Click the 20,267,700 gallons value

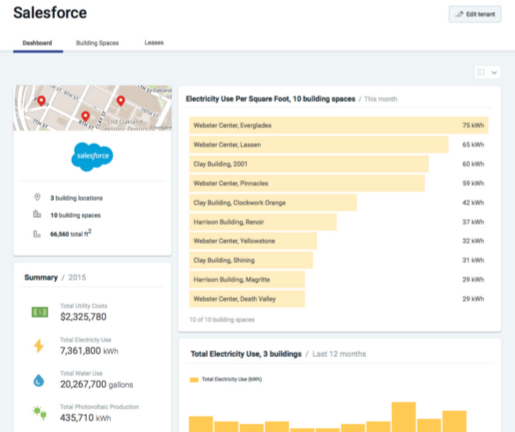click(97, 384)
